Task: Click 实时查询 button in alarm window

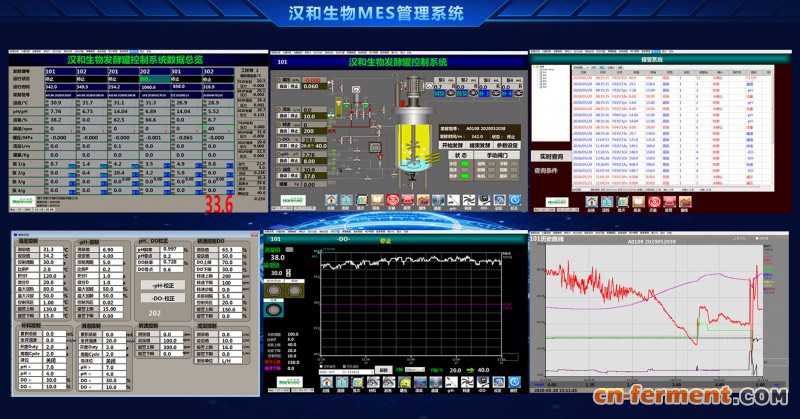Action: [551, 157]
